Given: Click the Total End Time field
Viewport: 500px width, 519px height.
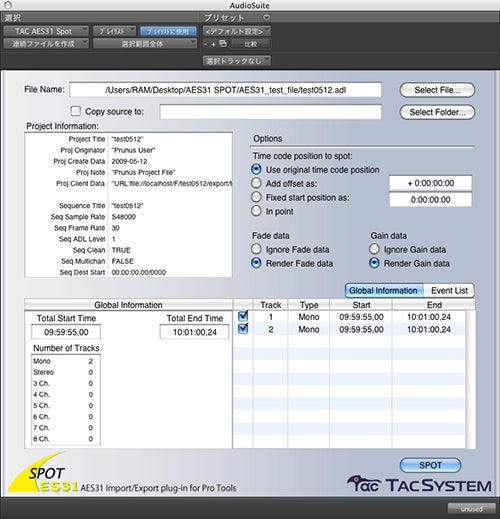Looking at the screenshot, I should coord(195,332).
